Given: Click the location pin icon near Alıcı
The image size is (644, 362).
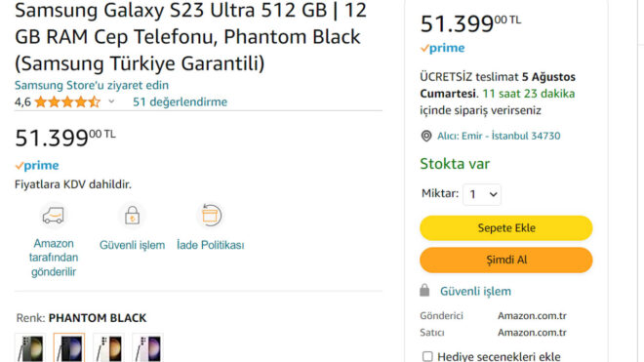Looking at the screenshot, I should 426,136.
